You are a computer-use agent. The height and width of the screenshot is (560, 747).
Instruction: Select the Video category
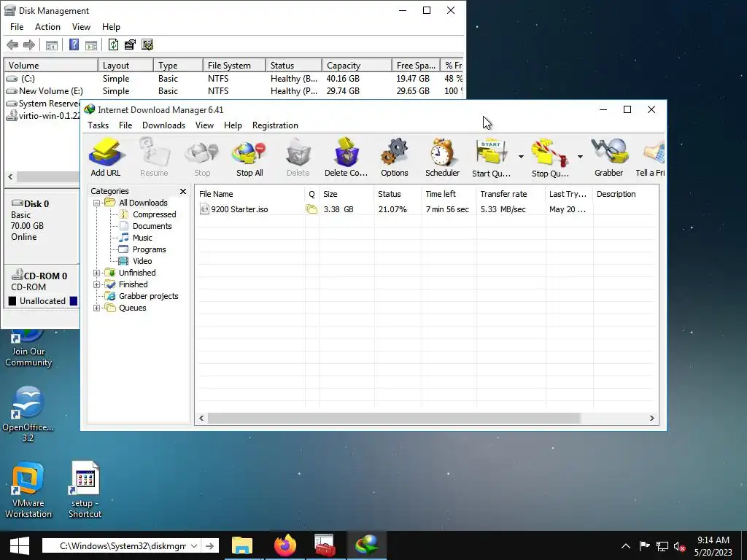[142, 261]
